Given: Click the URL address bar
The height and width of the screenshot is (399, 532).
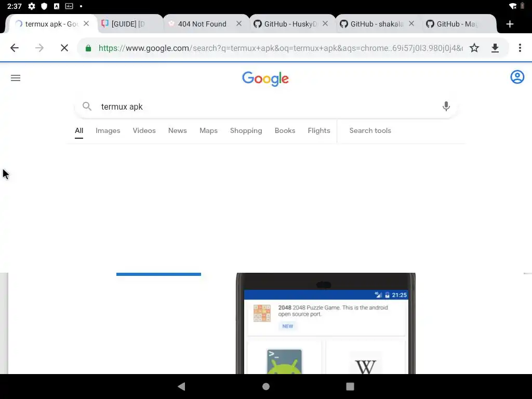Looking at the screenshot, I should (280, 48).
